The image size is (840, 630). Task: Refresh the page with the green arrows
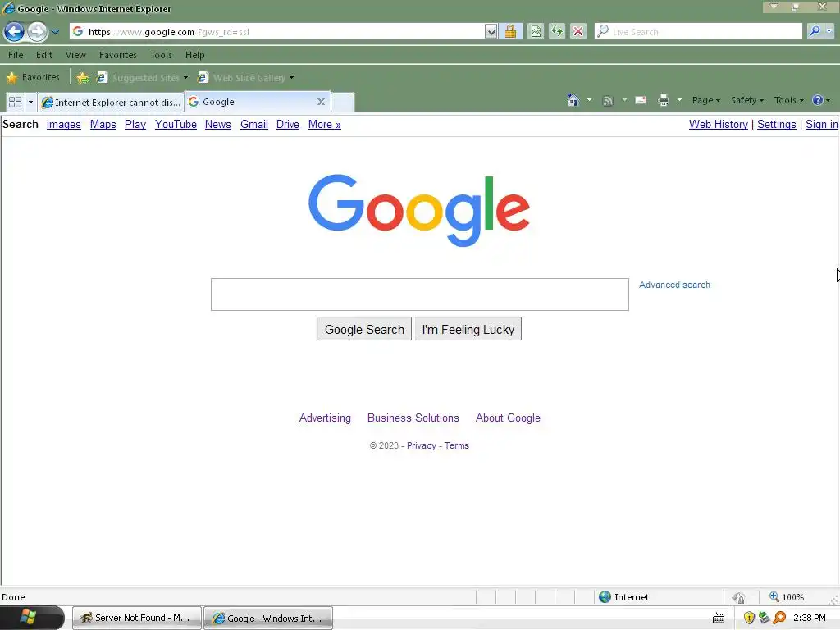pyautogui.click(x=557, y=32)
